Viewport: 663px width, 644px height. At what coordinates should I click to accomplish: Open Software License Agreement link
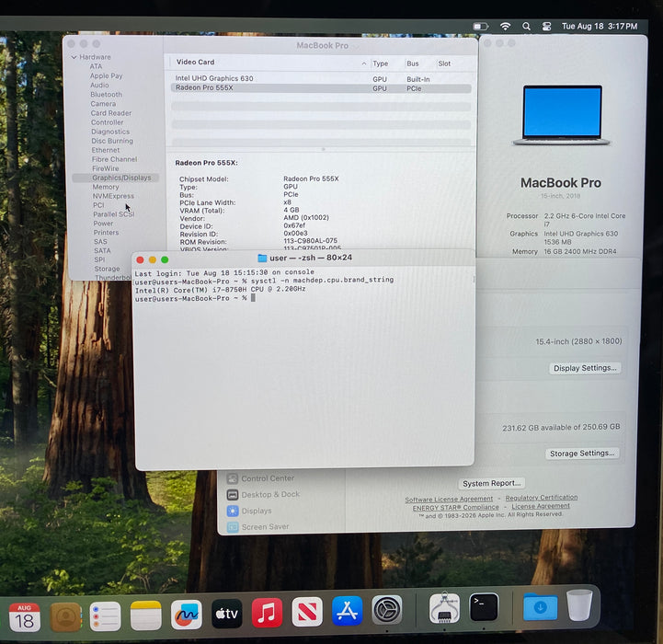449,500
